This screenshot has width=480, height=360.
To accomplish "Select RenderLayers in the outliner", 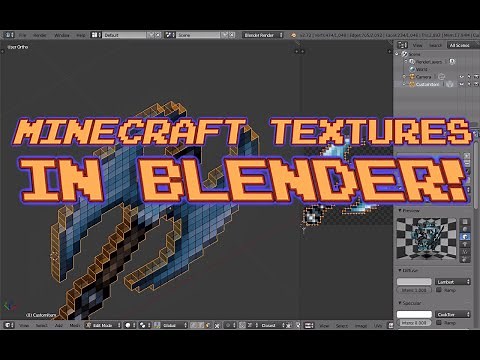I will pyautogui.click(x=429, y=62).
